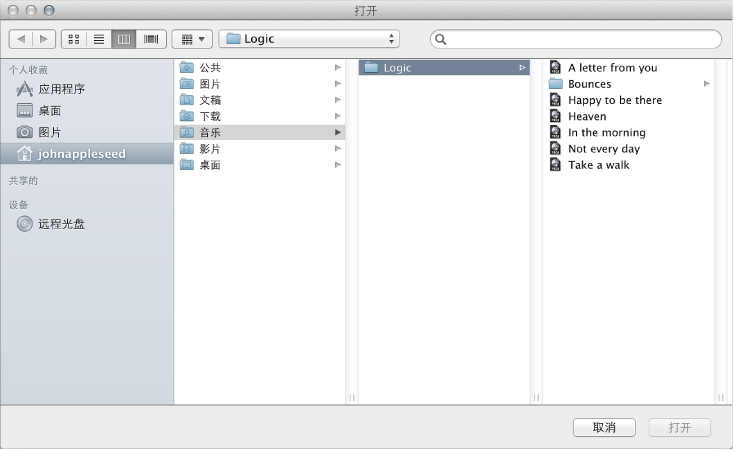Click the first column's resize handle
The height and width of the screenshot is (450, 734).
[x=352, y=398]
